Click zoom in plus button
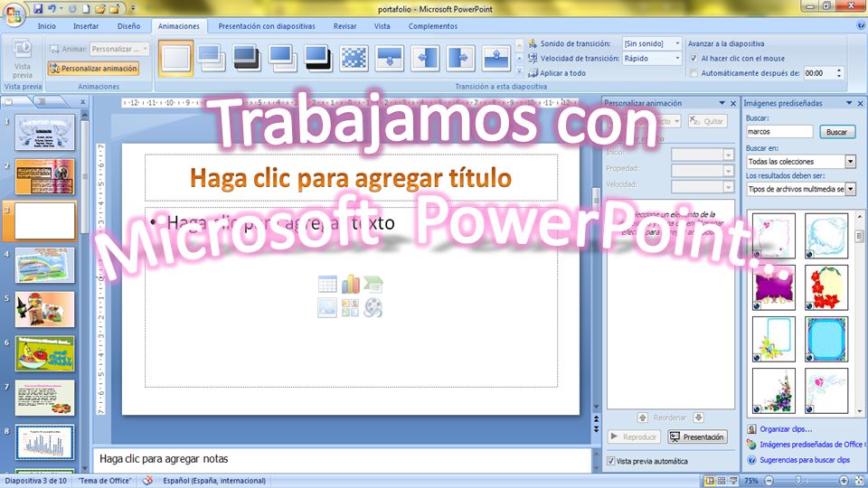 click(x=844, y=481)
